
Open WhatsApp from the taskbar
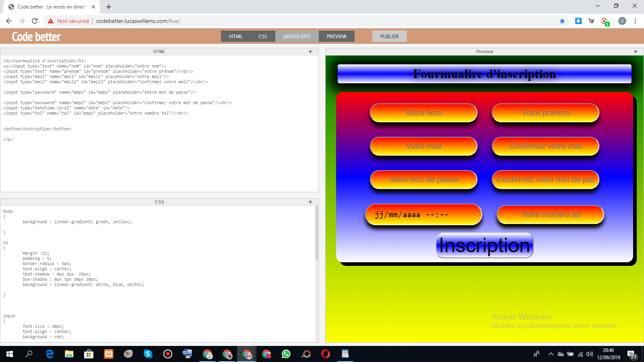coord(286,354)
